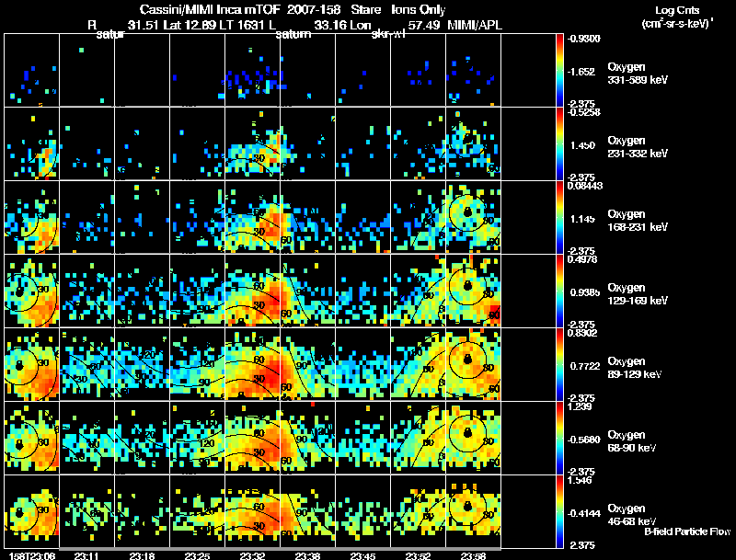Open the 89-129 keV image at 23:52

click(x=419, y=364)
